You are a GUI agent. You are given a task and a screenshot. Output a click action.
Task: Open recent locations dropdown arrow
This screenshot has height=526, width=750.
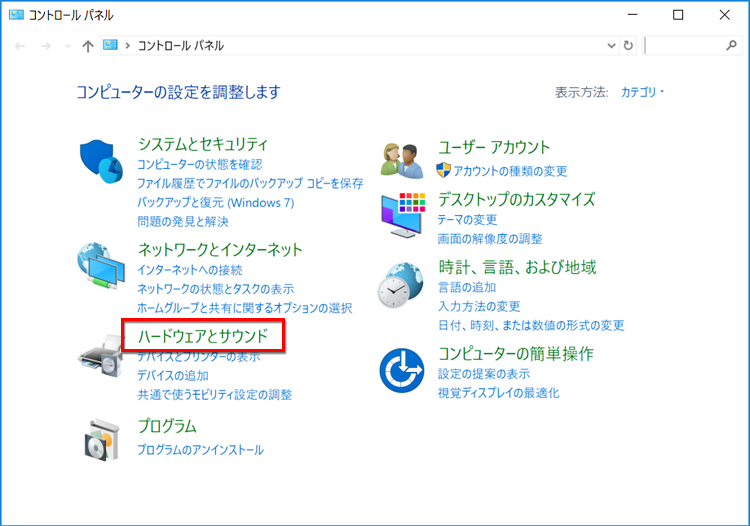click(x=68, y=46)
